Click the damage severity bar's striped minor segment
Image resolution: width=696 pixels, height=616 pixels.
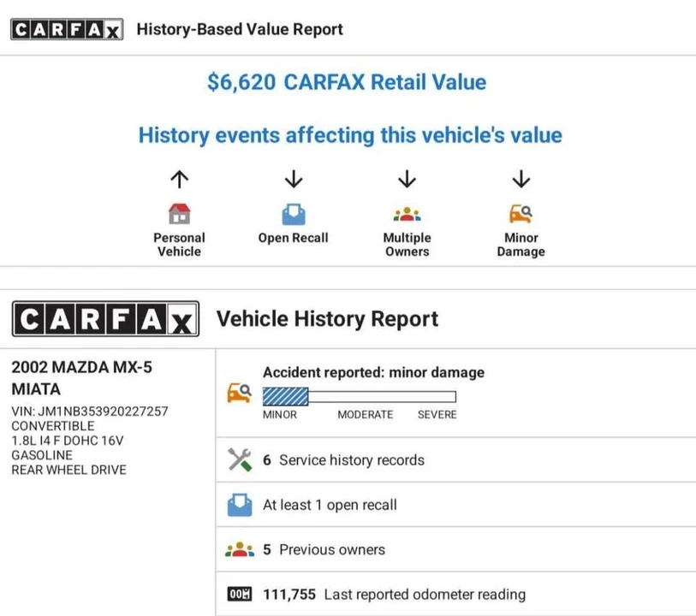tap(285, 396)
